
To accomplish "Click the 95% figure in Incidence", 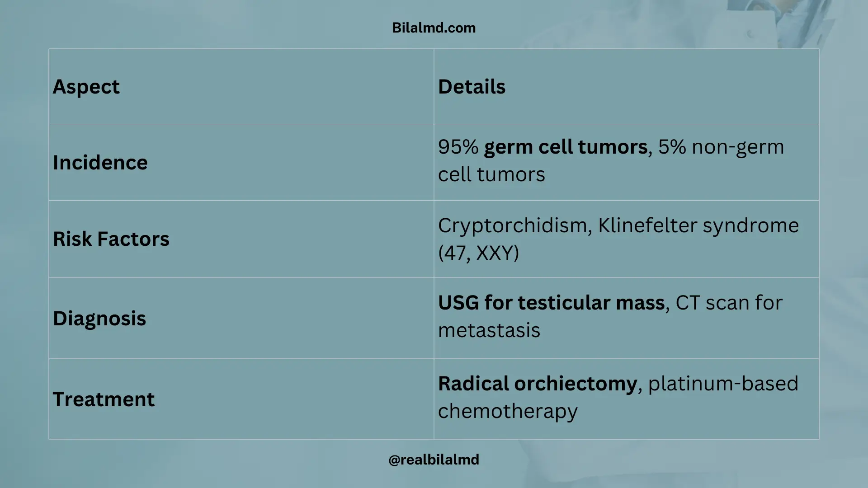I will (x=458, y=147).
